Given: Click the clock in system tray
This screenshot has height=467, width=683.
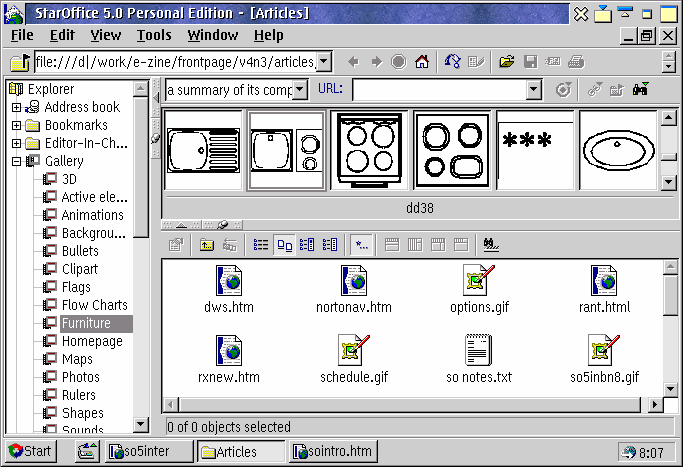Looking at the screenshot, I should click(x=651, y=453).
